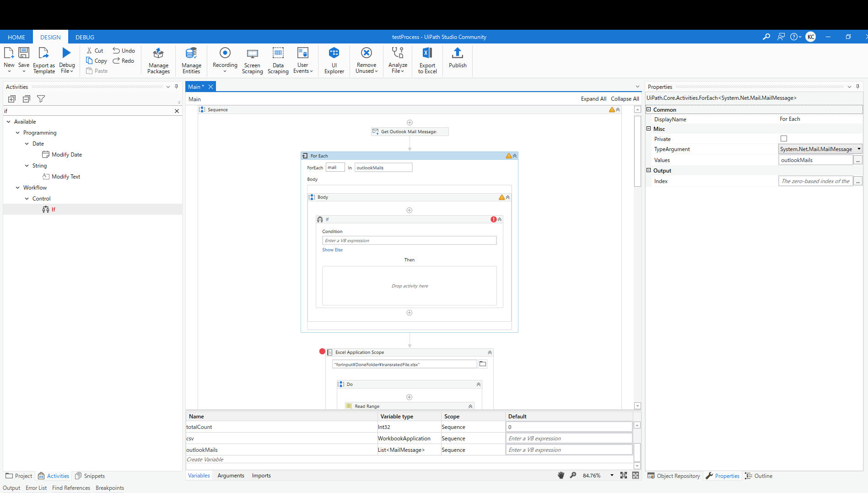Collapse the Common property section
The image size is (868, 493).
(648, 109)
